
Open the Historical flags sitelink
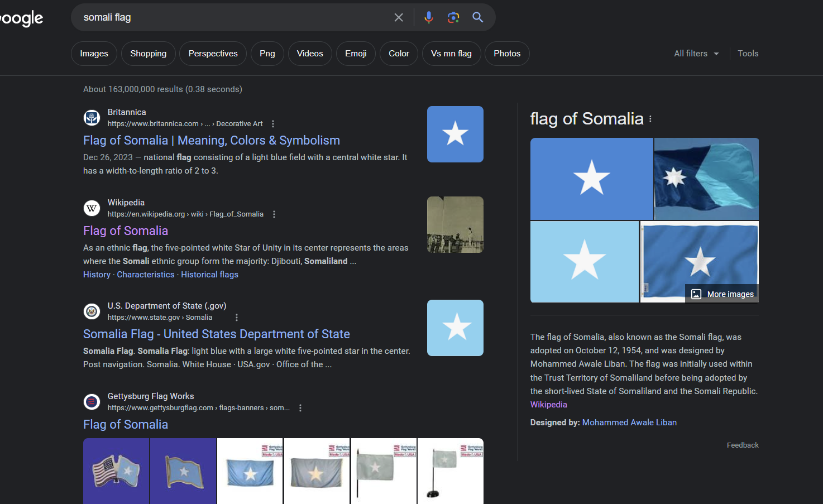click(209, 275)
